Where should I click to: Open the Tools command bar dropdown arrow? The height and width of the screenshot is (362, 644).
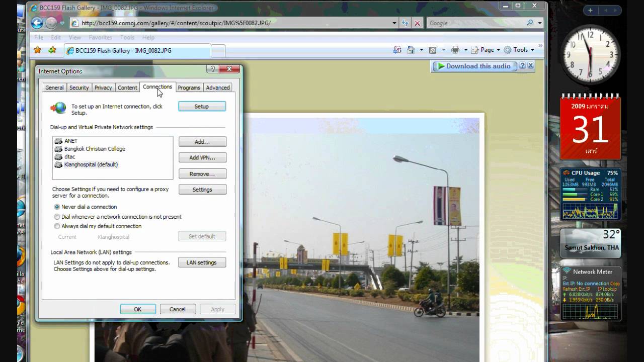pos(531,50)
